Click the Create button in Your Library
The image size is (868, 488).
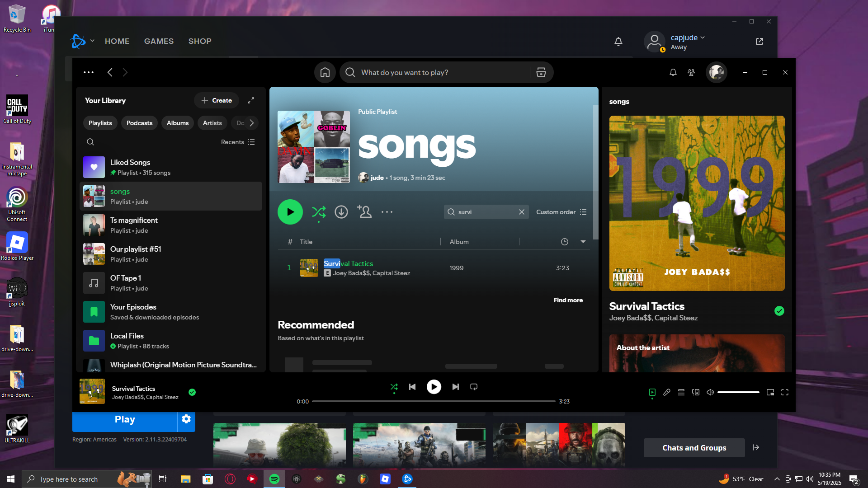pos(217,100)
